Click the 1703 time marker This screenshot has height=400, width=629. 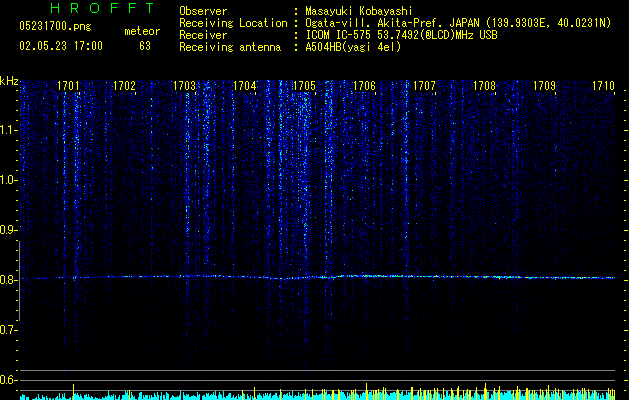point(185,86)
